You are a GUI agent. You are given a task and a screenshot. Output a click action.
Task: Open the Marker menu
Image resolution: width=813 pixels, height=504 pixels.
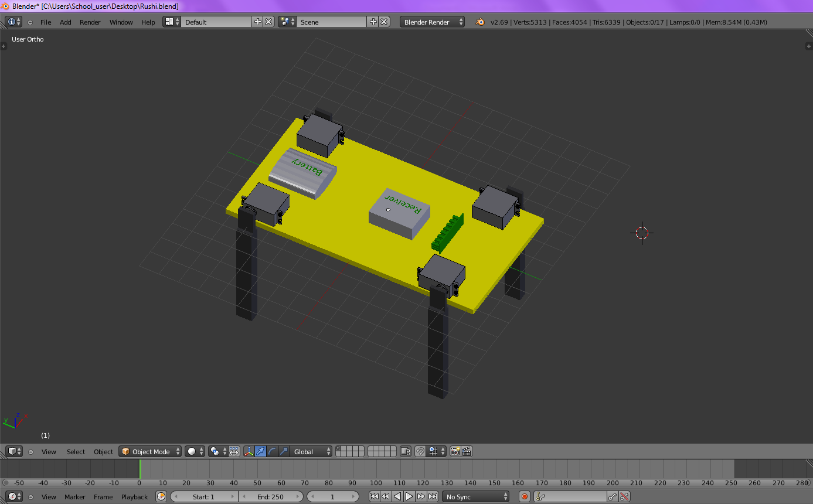pos(75,497)
